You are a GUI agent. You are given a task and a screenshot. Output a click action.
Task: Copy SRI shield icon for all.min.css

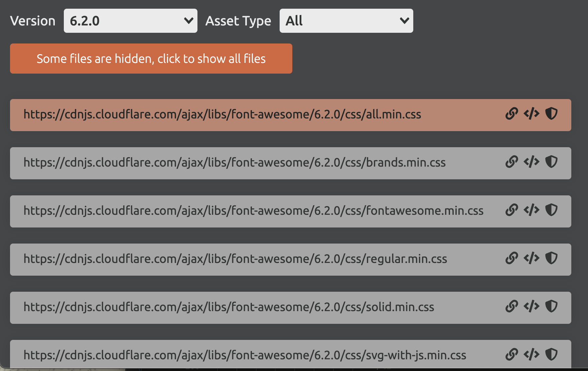pyautogui.click(x=551, y=114)
